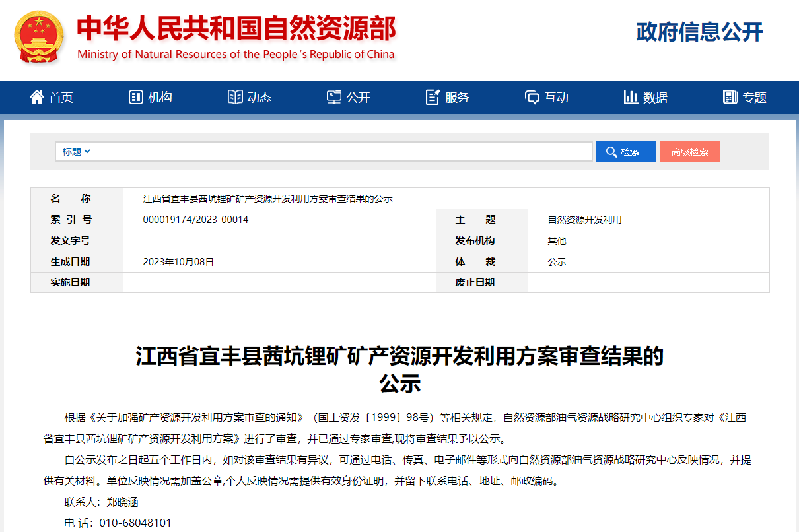The height and width of the screenshot is (532, 799).
Task: Click the 检索 search button
Action: [625, 151]
